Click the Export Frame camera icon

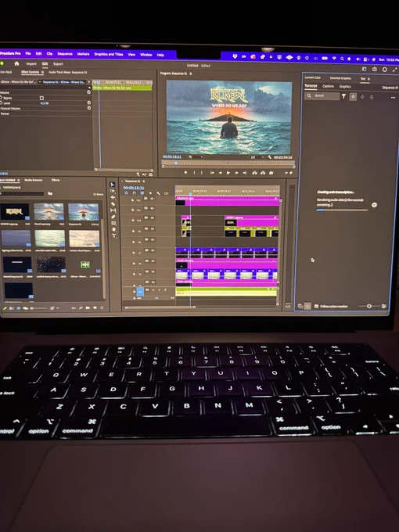tap(271, 173)
